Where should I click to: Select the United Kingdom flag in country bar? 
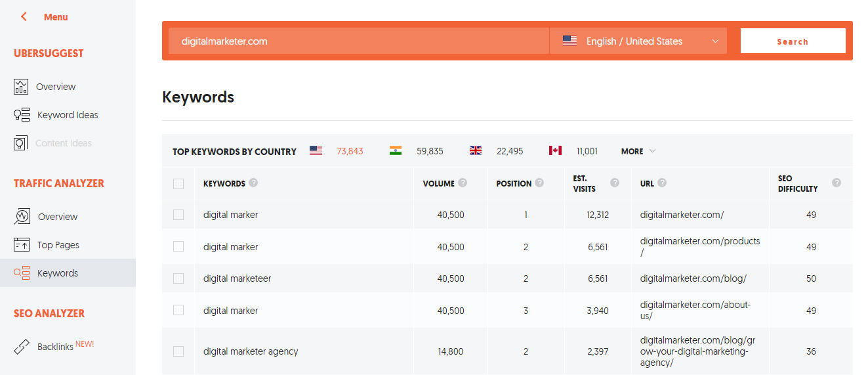pos(476,150)
